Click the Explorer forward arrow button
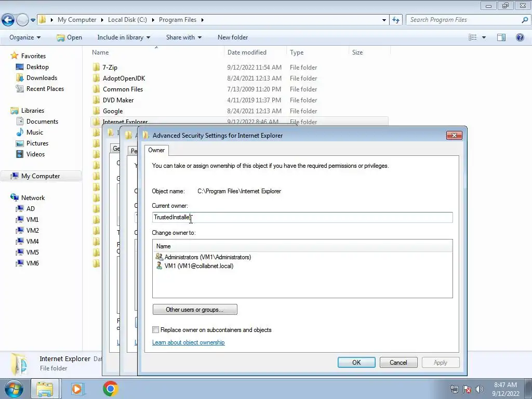The height and width of the screenshot is (399, 532). 22,20
